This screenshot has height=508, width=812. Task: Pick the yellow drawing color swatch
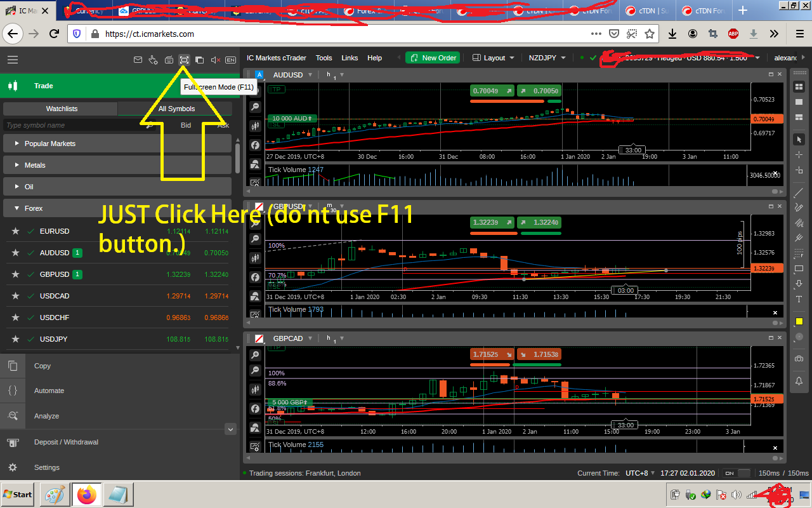click(799, 322)
